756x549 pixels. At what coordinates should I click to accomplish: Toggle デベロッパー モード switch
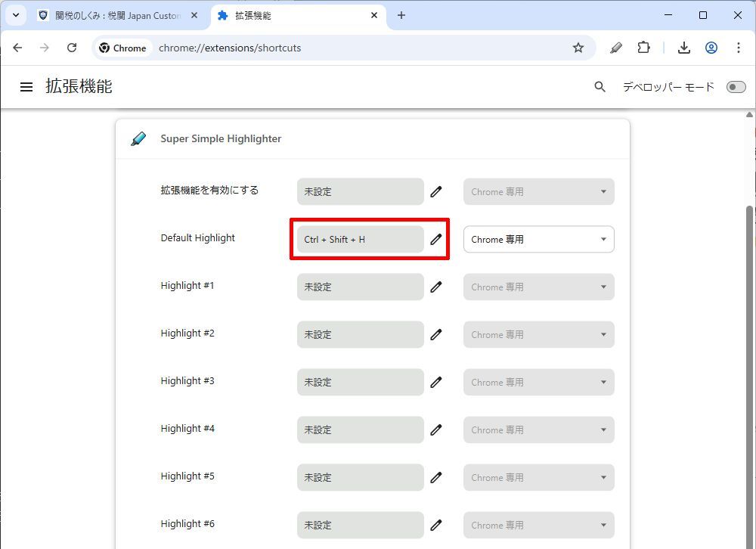[x=736, y=87]
